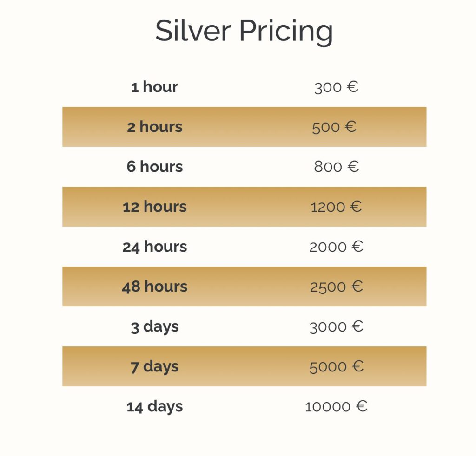Click the 300 € price
476x456 pixels.
pos(336,87)
